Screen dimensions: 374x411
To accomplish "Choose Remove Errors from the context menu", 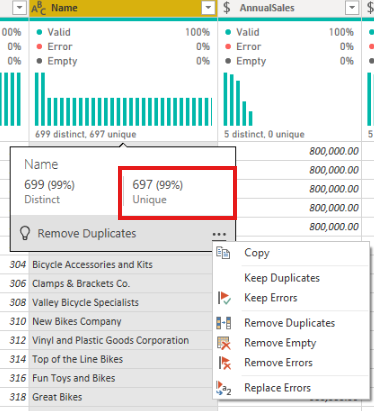I will [x=291, y=363].
